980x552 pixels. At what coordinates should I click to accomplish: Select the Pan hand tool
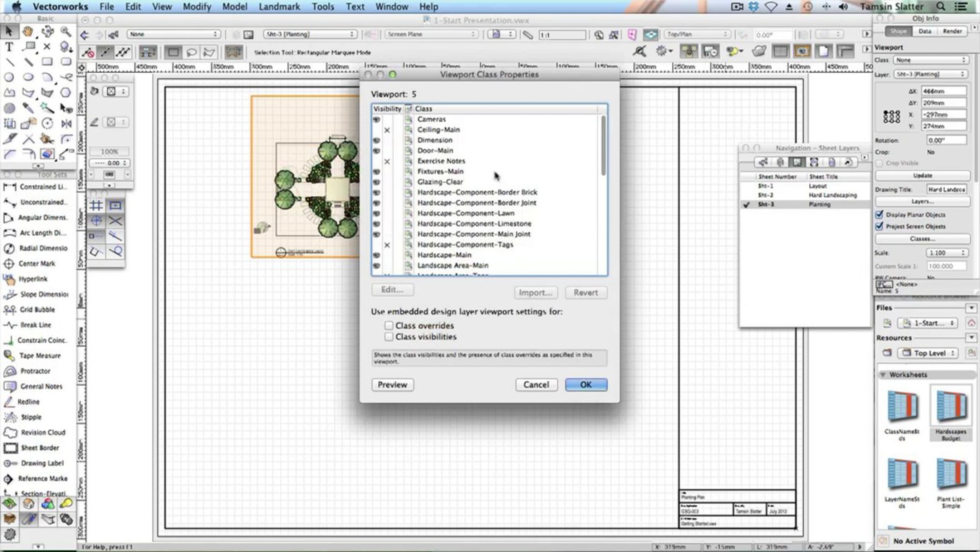pyautogui.click(x=28, y=31)
